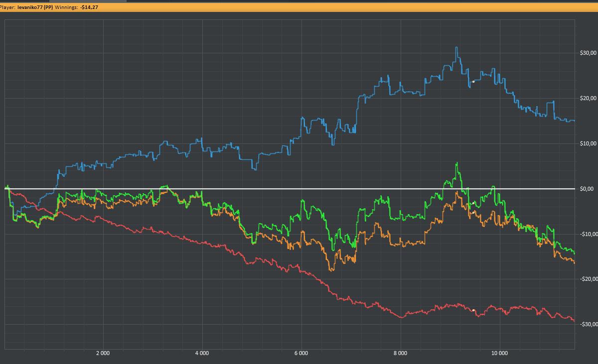This screenshot has width=598, height=364.
Task: Click the 6 000 hands axis label
Action: pos(301,353)
